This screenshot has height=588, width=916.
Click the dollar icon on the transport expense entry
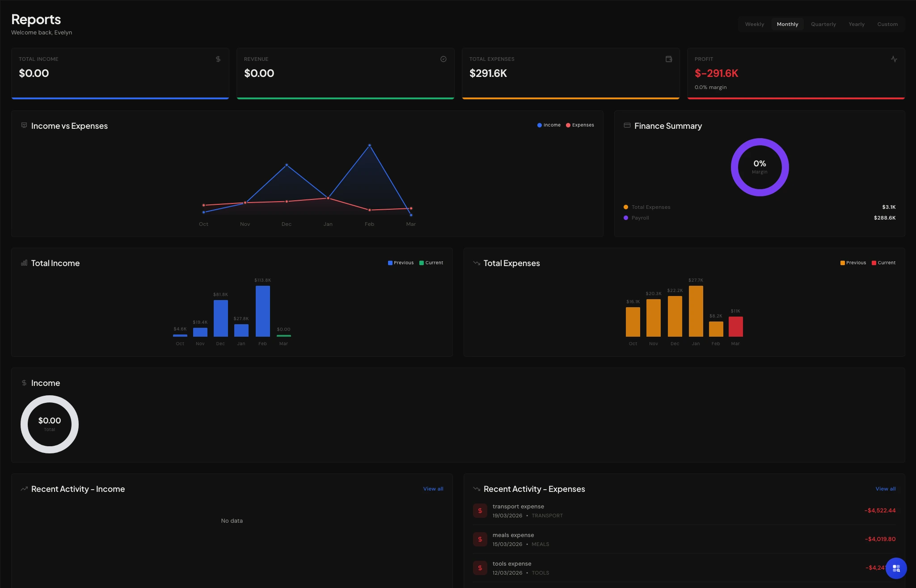pos(480,510)
